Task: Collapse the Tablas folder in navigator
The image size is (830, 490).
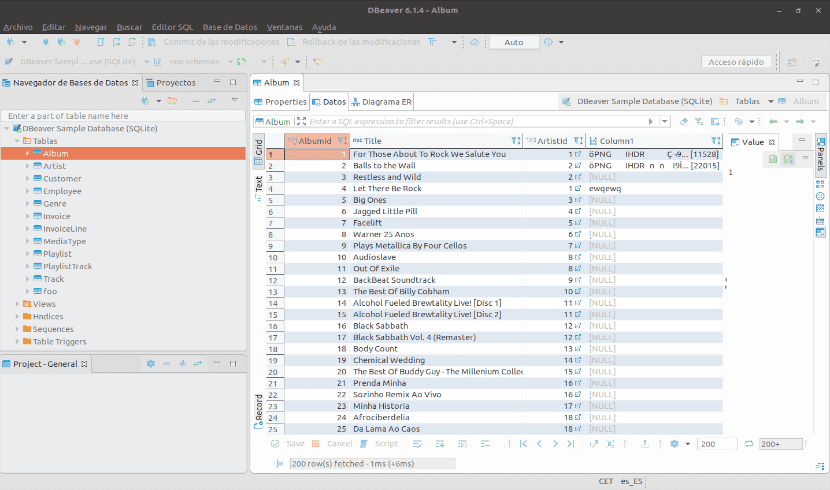Action: coord(17,141)
